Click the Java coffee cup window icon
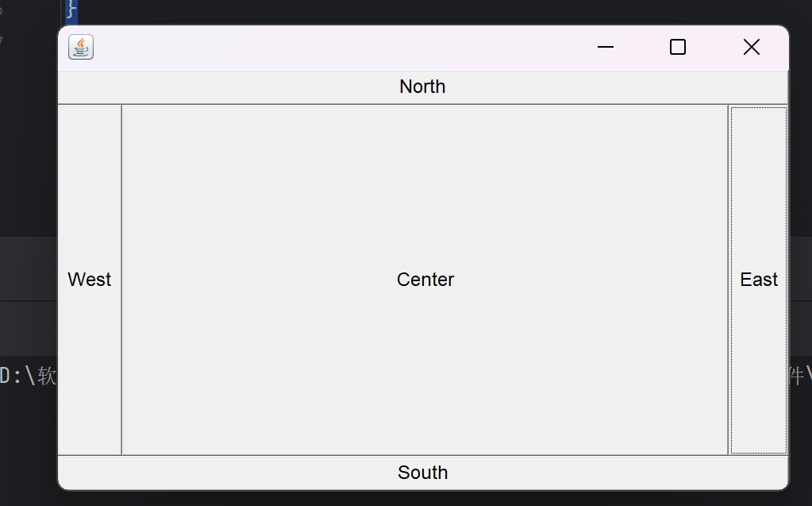This screenshot has height=506, width=812. (81, 48)
